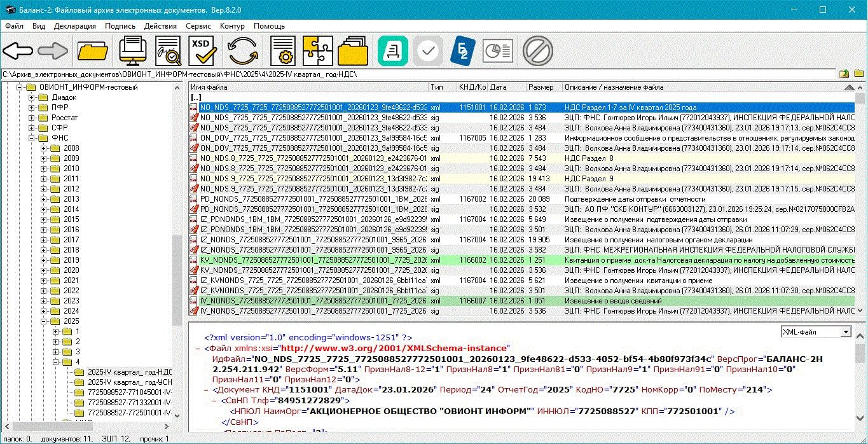Click the teal print document icon
868x444 pixels.
(393, 52)
